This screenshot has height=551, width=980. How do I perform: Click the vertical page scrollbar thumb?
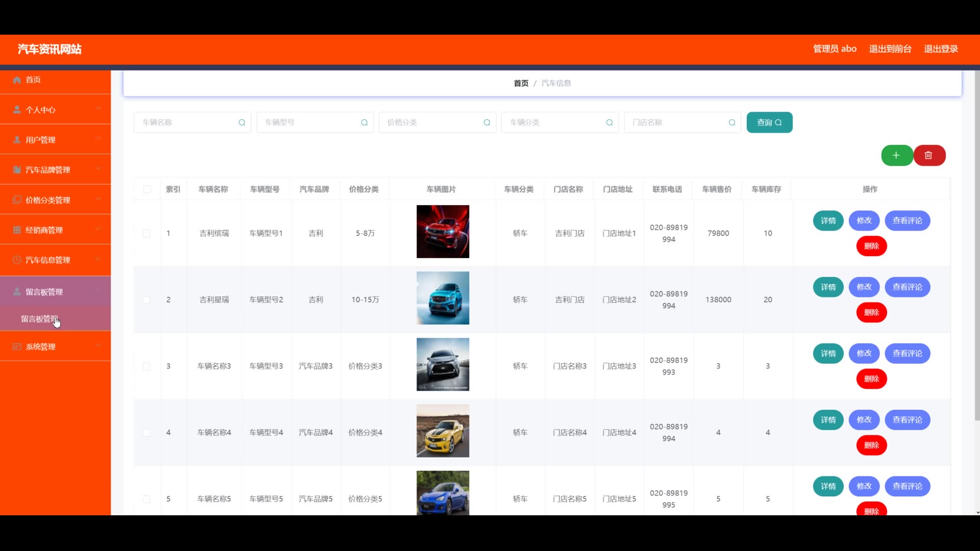pyautogui.click(x=977, y=245)
